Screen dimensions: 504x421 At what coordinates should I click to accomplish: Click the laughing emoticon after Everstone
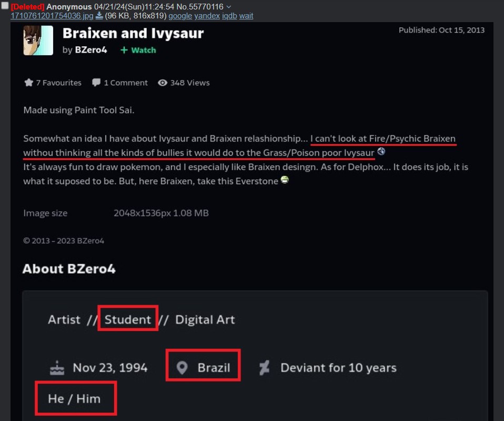[x=285, y=181]
